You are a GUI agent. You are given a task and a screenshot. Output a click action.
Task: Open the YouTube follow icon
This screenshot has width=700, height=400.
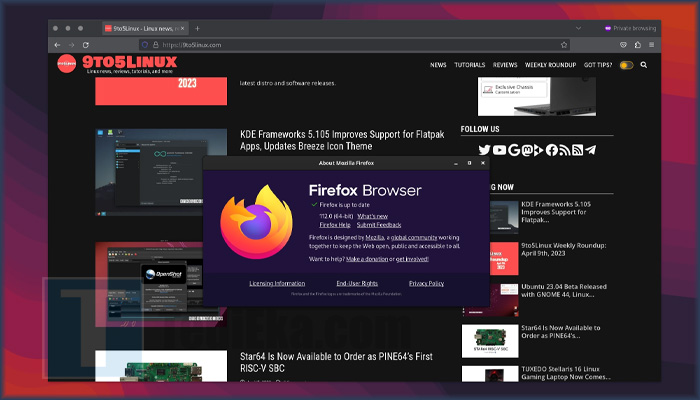click(499, 150)
